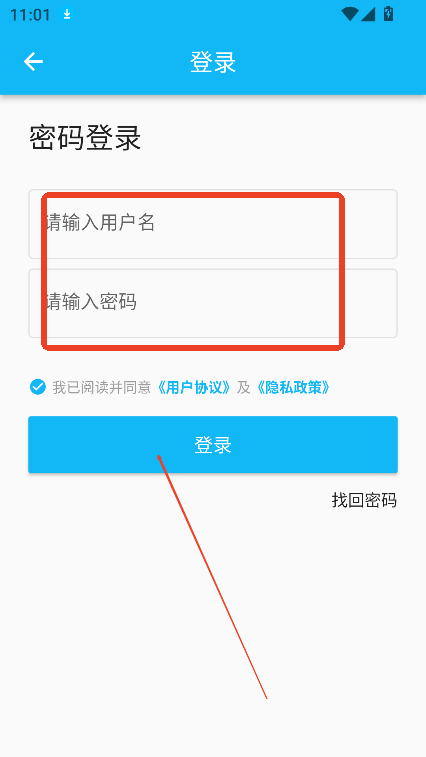This screenshot has width=426, height=757.
Task: Focus the 请输入用户名 username field
Action: coord(213,224)
